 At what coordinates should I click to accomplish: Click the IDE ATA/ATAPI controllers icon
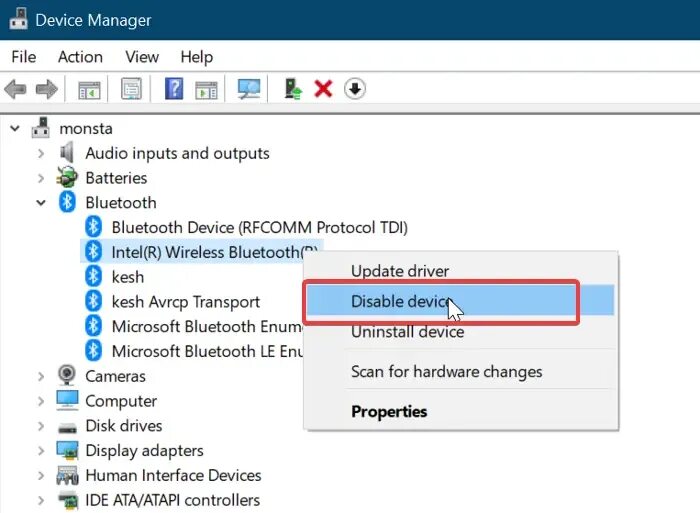pos(67,500)
